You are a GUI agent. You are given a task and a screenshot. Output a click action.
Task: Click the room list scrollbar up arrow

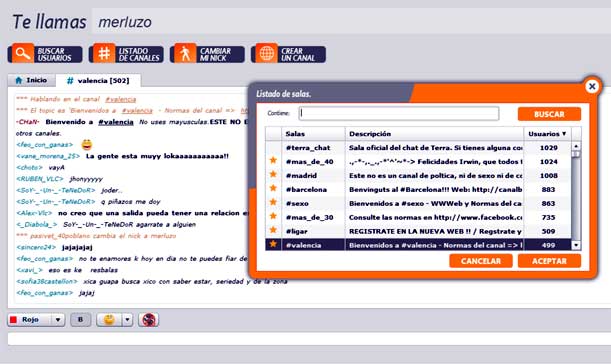(576, 146)
